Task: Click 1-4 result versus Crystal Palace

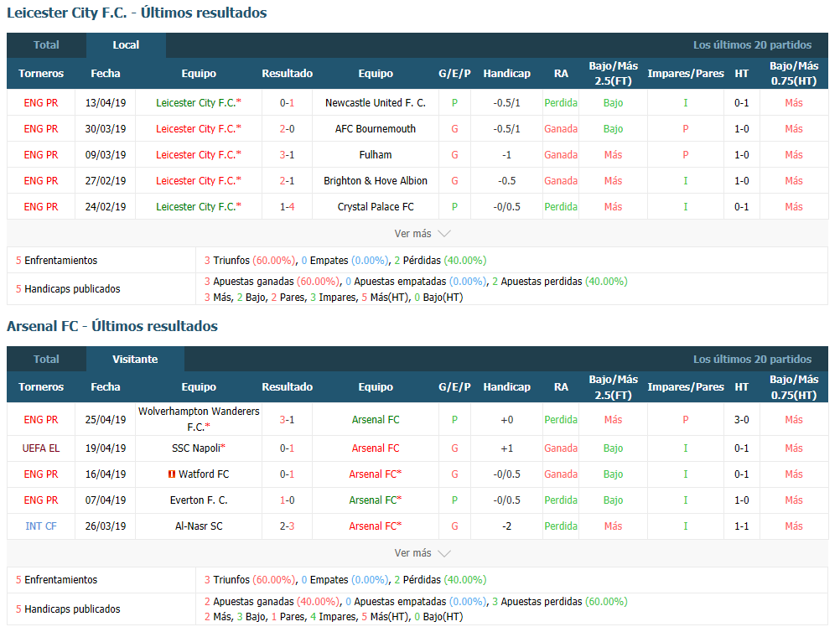Action: 288,207
